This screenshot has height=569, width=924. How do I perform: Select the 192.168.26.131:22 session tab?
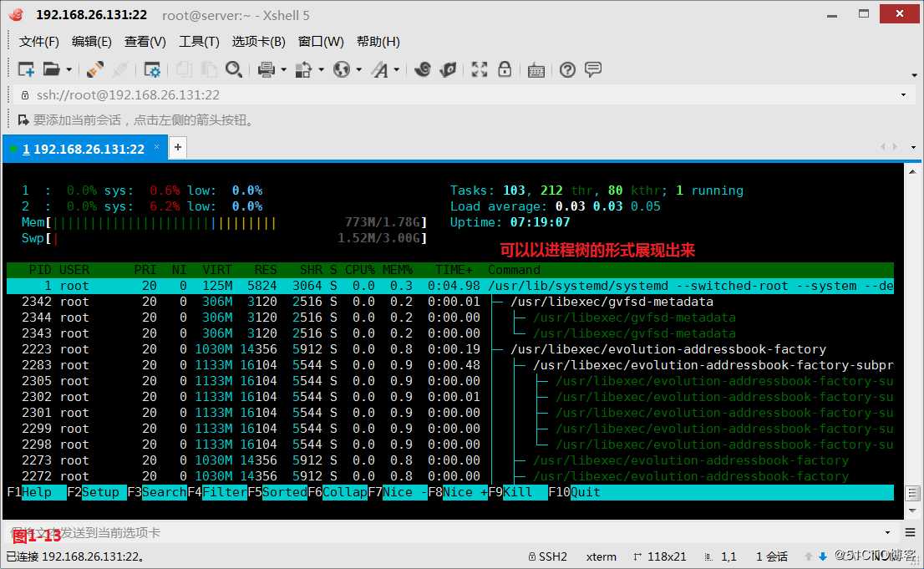85,149
